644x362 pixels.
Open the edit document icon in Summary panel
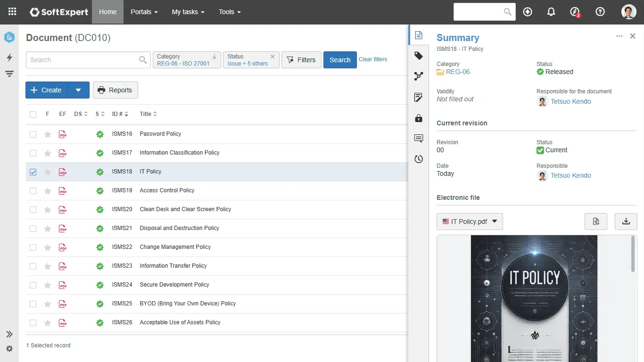tap(419, 97)
